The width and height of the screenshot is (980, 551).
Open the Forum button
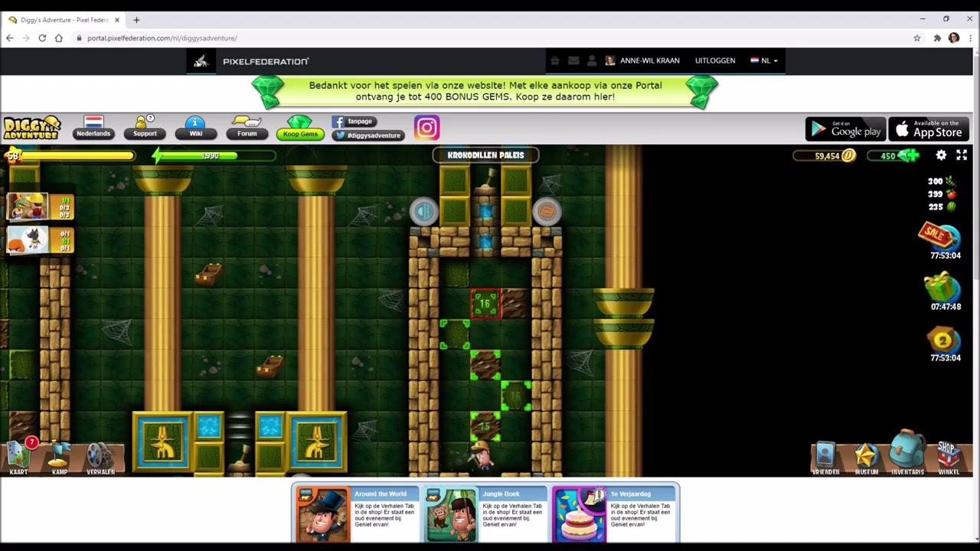coord(247,129)
